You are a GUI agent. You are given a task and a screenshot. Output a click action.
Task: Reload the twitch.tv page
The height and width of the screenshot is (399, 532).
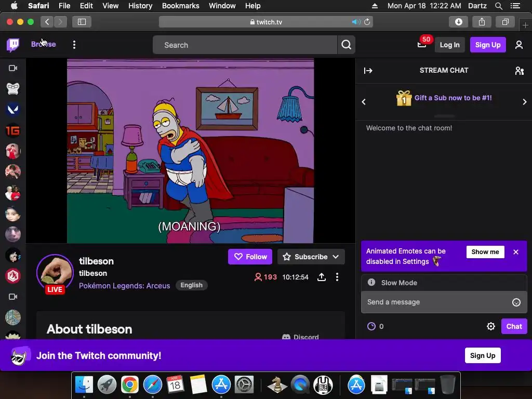coord(367,22)
